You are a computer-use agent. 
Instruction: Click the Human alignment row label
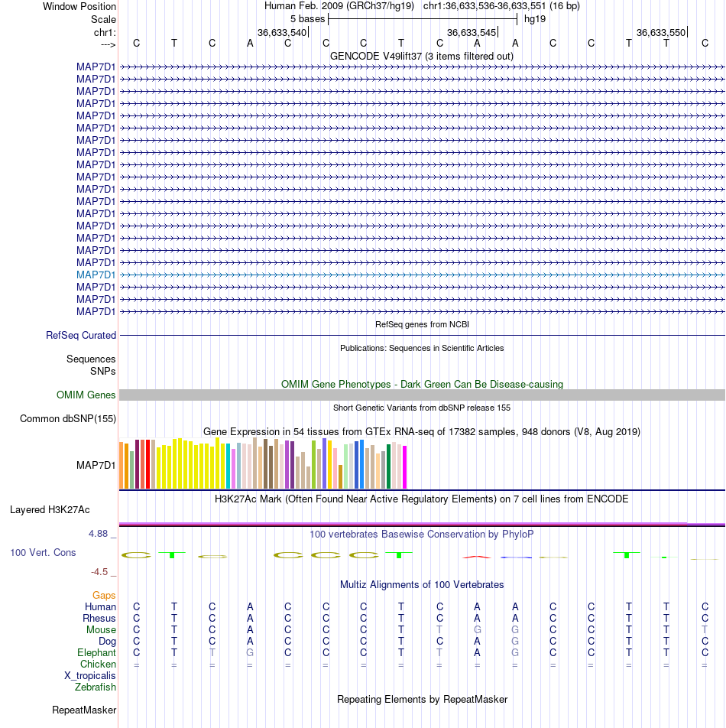point(100,607)
